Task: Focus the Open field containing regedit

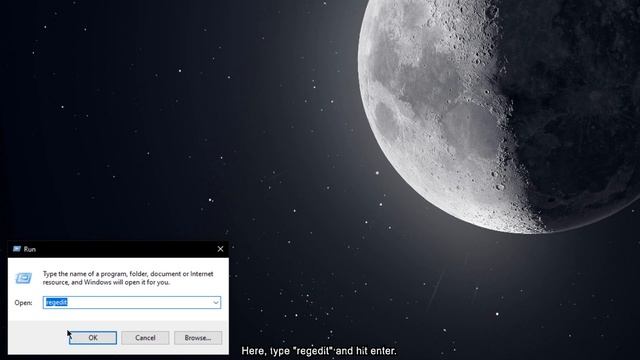Action: click(132, 302)
